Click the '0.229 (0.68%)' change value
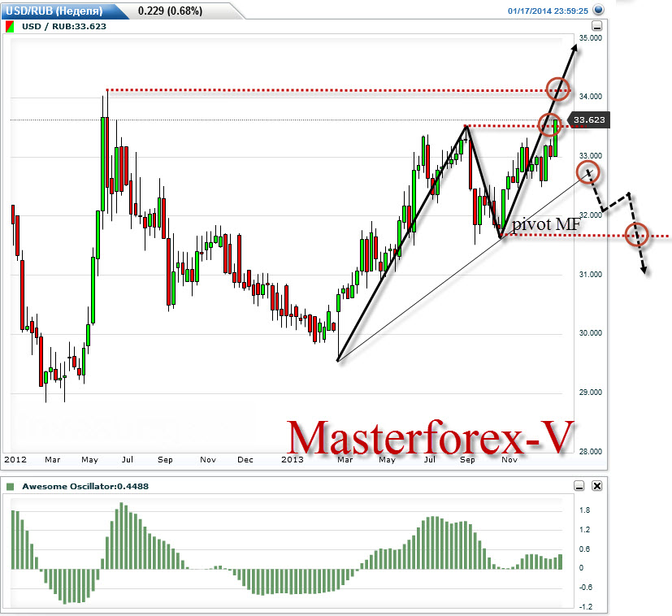The image size is (672, 616). 170,11
